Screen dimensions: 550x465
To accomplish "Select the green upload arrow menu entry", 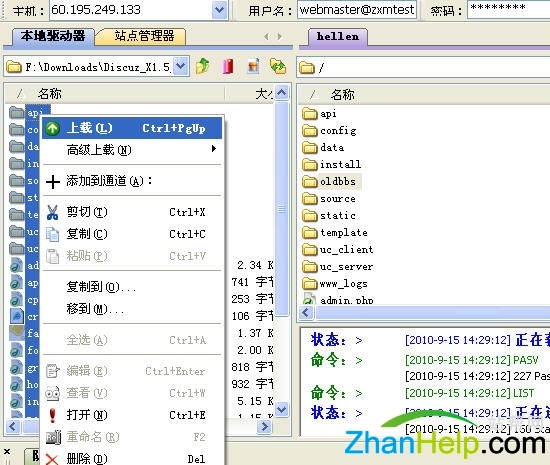I will [132, 128].
